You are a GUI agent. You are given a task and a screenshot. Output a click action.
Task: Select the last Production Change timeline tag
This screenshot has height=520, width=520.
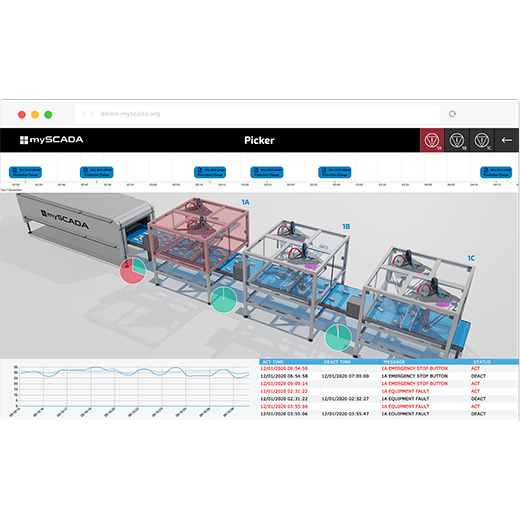click(x=496, y=172)
